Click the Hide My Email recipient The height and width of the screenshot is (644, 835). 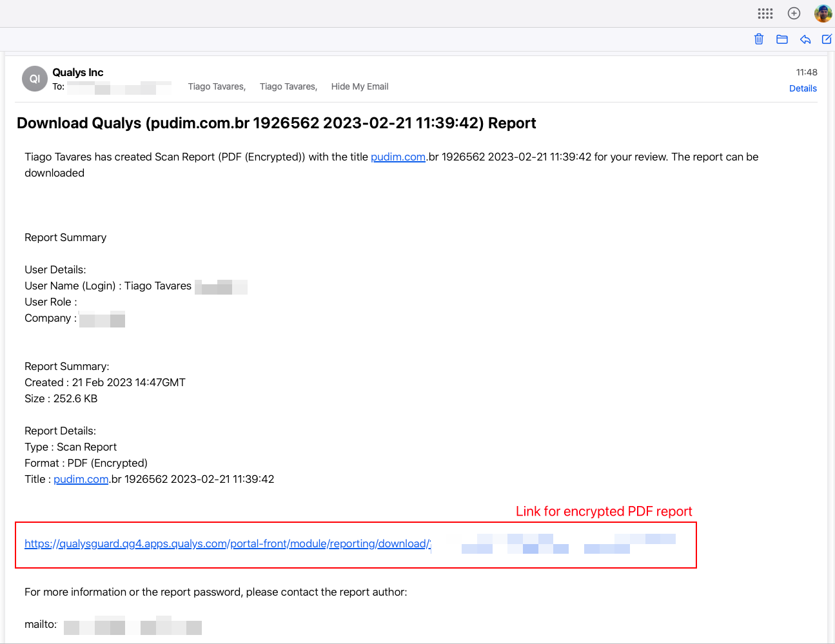[360, 86]
